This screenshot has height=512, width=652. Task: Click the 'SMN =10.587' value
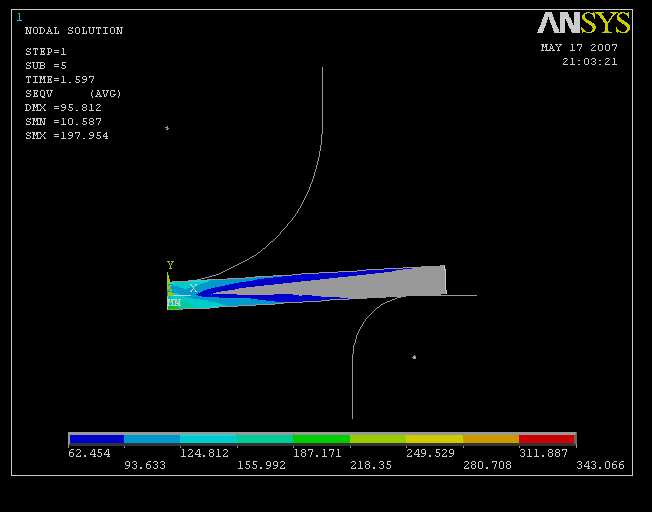click(x=63, y=122)
